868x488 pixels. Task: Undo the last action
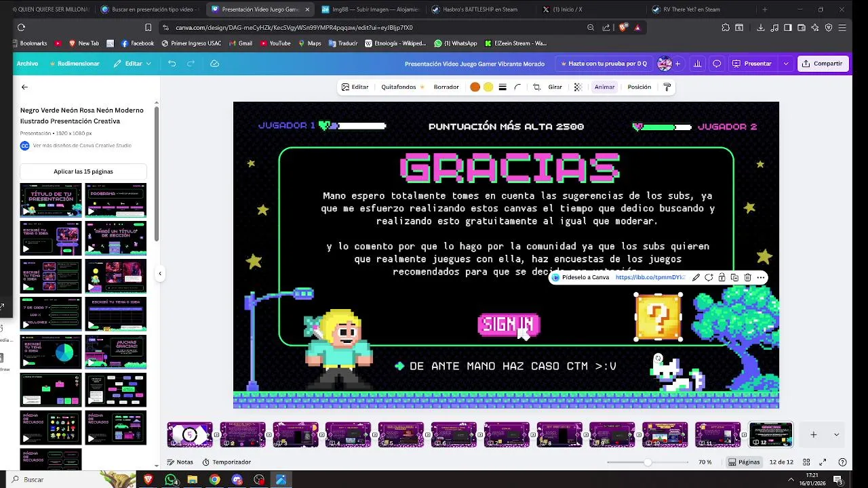172,64
